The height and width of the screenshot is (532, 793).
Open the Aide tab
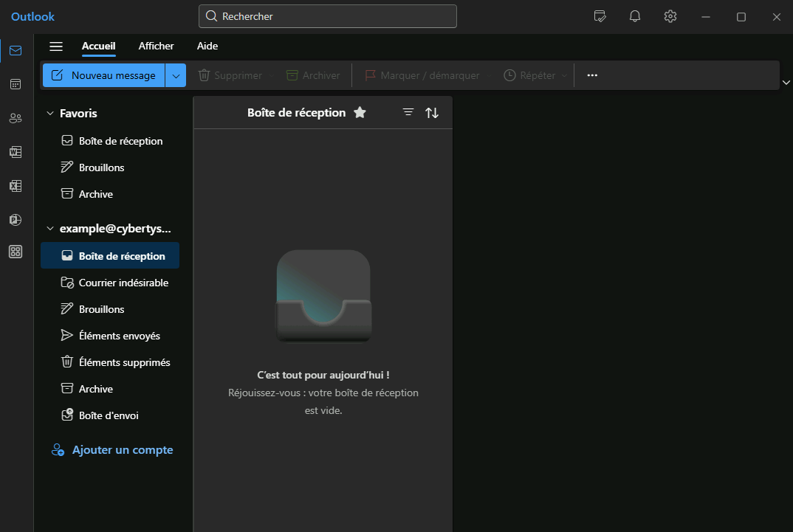pos(207,46)
